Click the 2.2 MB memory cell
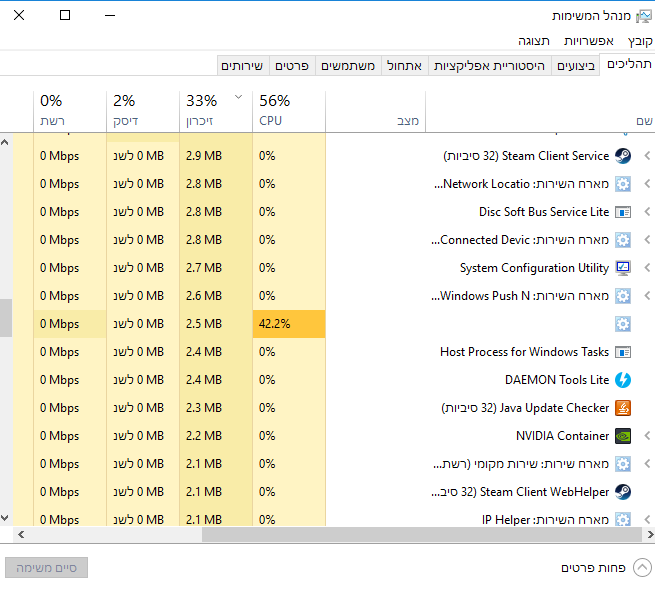This screenshot has width=655, height=590. point(216,436)
